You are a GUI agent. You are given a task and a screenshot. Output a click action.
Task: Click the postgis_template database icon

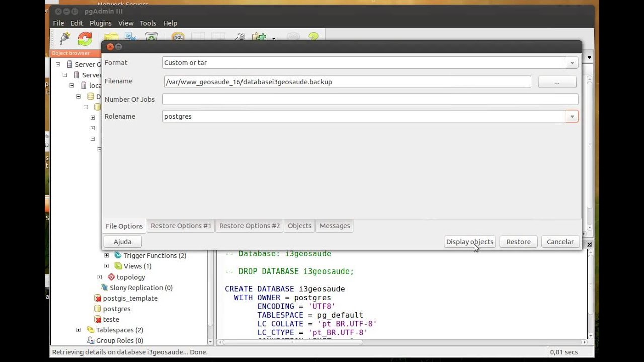tap(98, 298)
